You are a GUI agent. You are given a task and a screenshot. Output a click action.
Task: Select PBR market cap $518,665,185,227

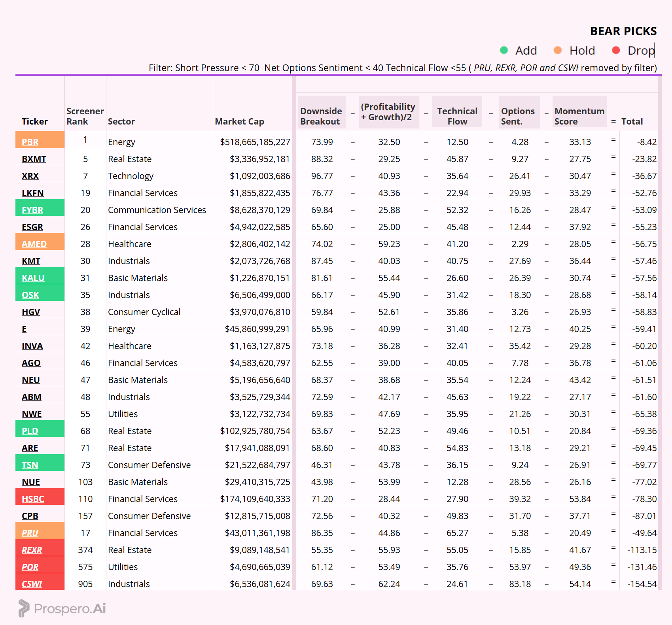[255, 142]
